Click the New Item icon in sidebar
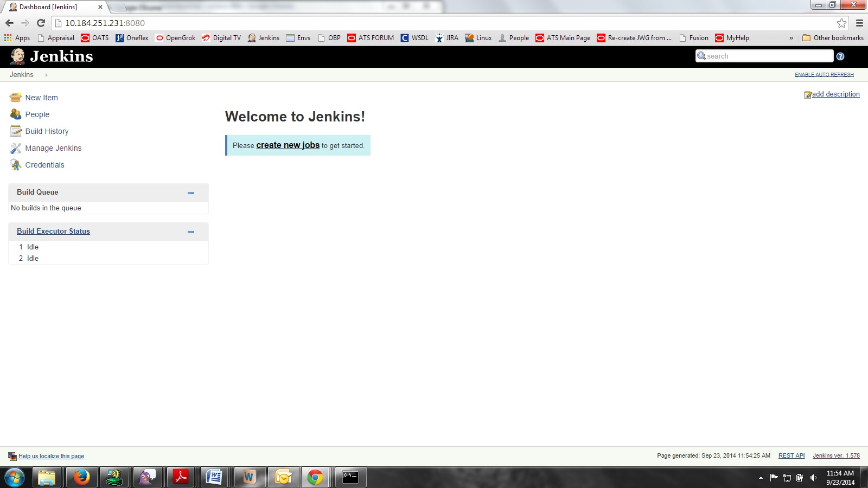The height and width of the screenshot is (488, 868). [x=16, y=98]
